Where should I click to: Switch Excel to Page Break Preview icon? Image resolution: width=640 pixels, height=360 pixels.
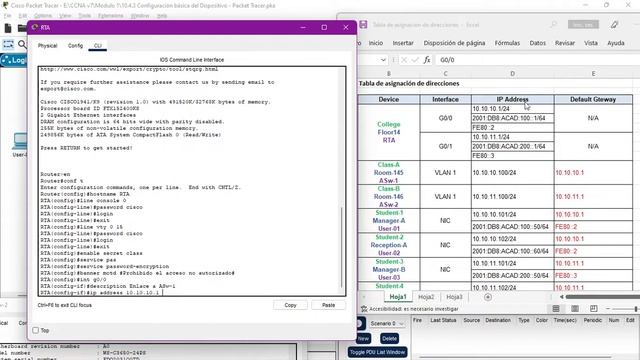pos(593,309)
